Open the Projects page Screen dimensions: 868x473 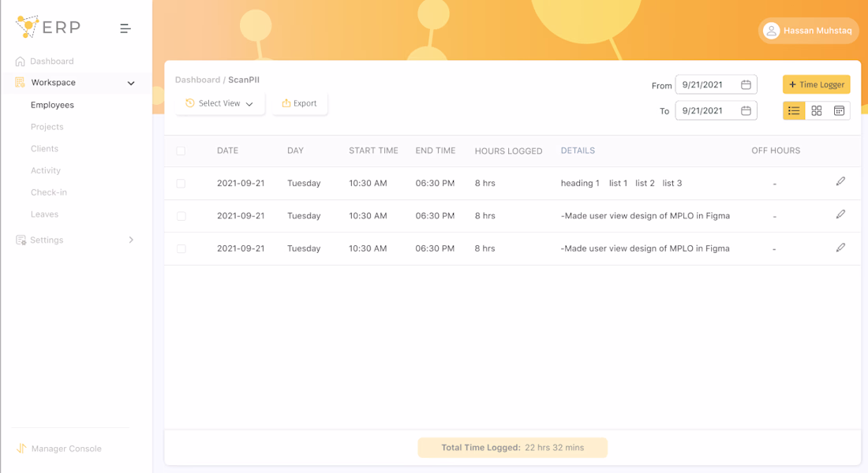tap(47, 127)
